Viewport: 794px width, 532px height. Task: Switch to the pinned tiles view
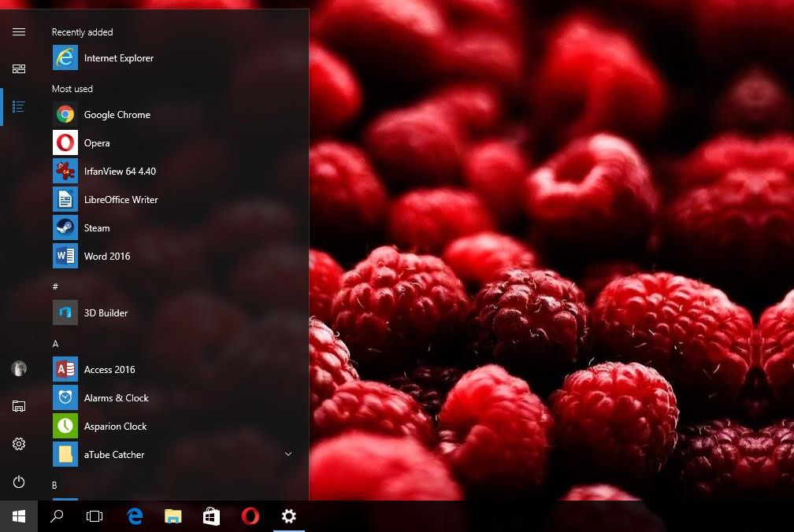pyautogui.click(x=19, y=68)
